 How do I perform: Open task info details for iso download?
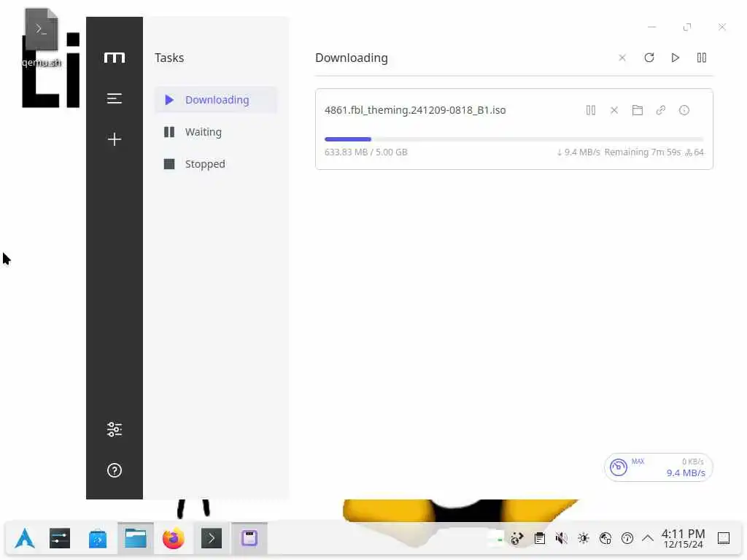684,111
